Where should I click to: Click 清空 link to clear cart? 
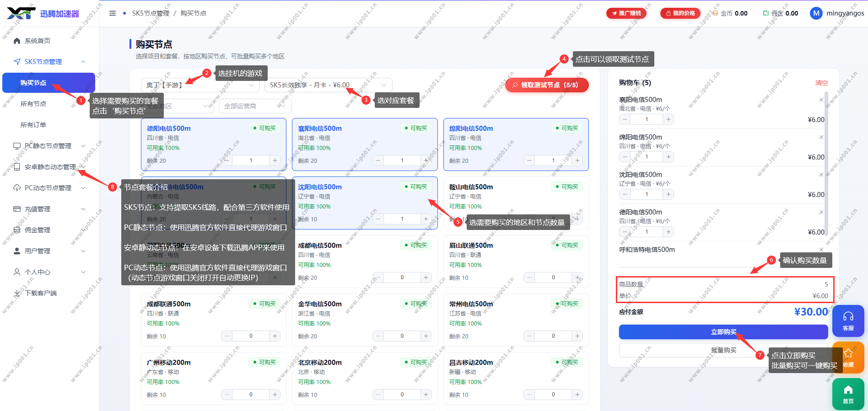(822, 83)
